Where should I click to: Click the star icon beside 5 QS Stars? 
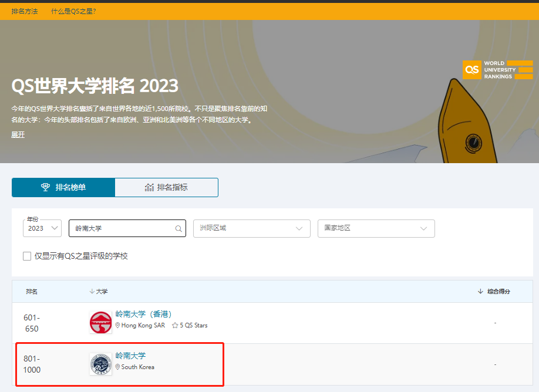tap(175, 325)
